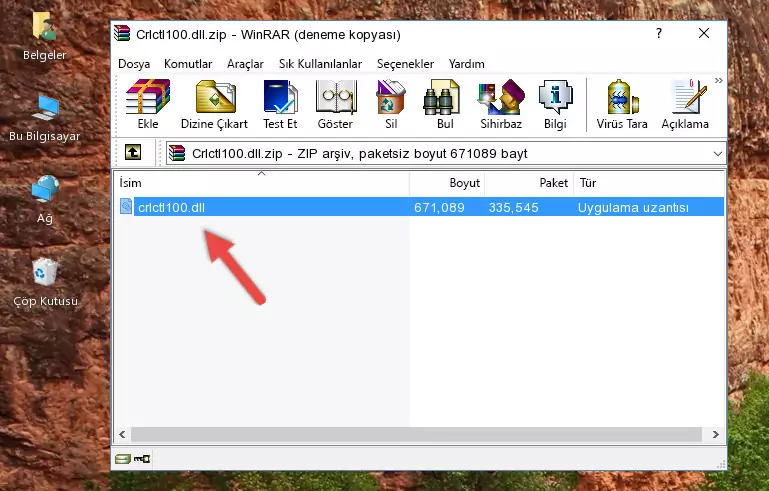Click the horizontal scrollbar left arrow

(x=122, y=434)
